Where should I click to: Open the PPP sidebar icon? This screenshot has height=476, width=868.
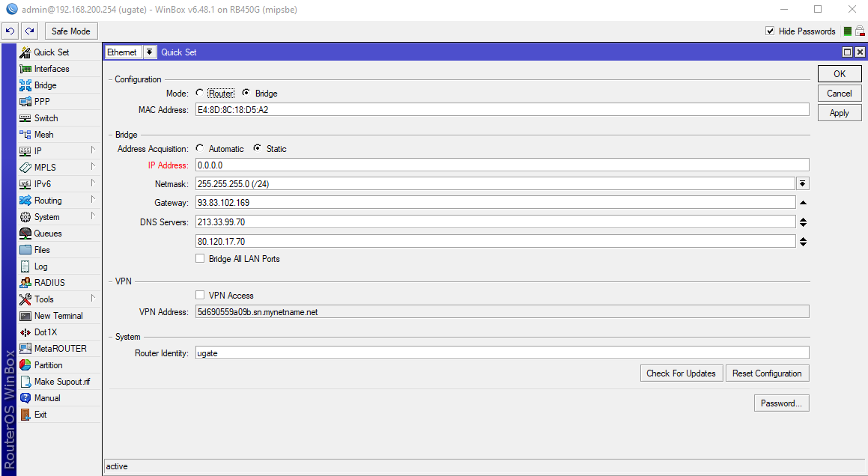(x=25, y=101)
